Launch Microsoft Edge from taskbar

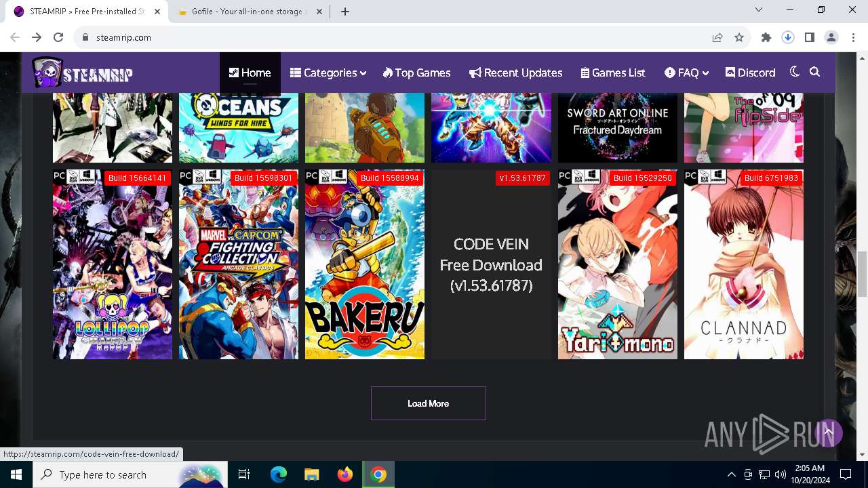coord(279,474)
